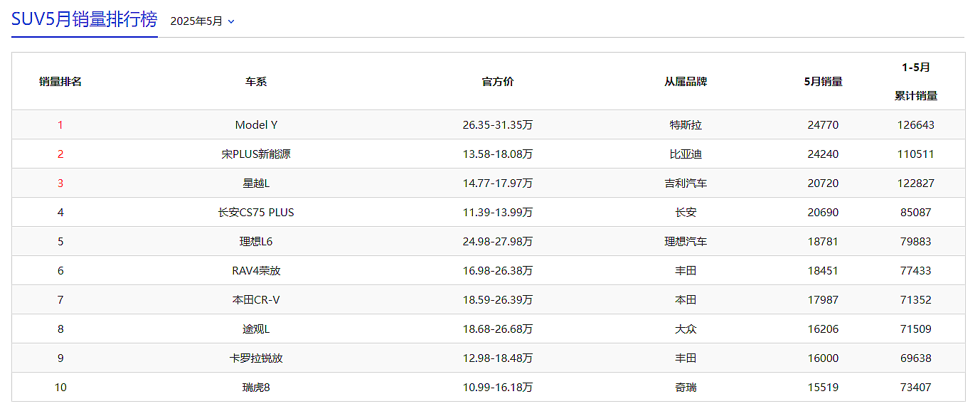The image size is (980, 416).
Task: Click price 11.39-13.99万 for 长安CS75 PLUS
Action: 497,213
